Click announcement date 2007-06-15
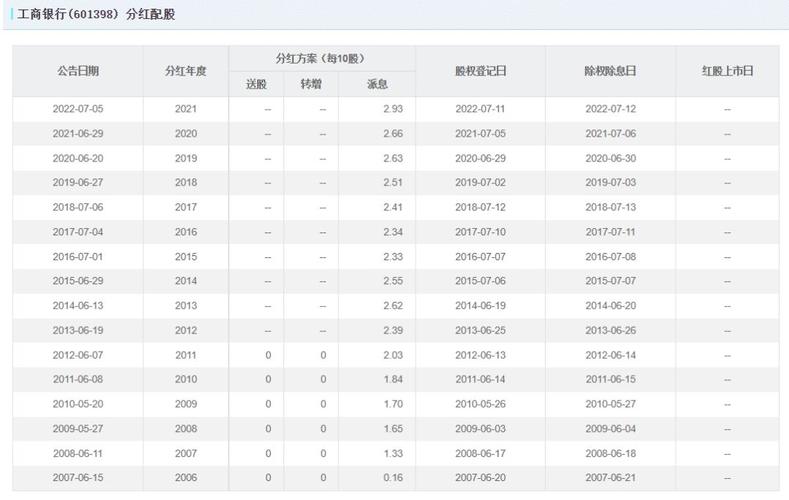 pos(78,478)
